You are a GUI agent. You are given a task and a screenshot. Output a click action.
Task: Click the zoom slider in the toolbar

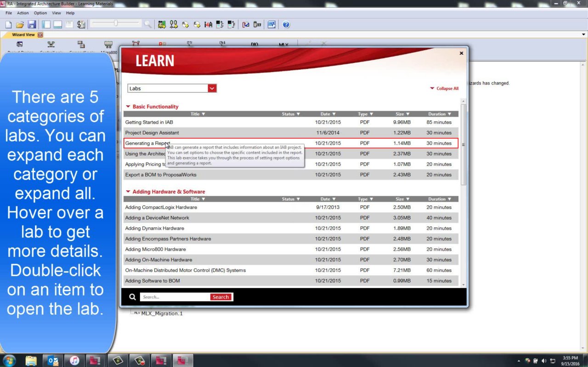(116, 23)
